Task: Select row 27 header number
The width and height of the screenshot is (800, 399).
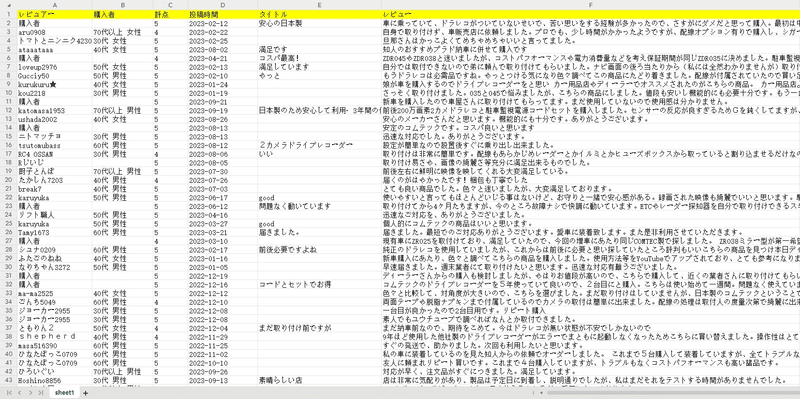Action: point(8,241)
